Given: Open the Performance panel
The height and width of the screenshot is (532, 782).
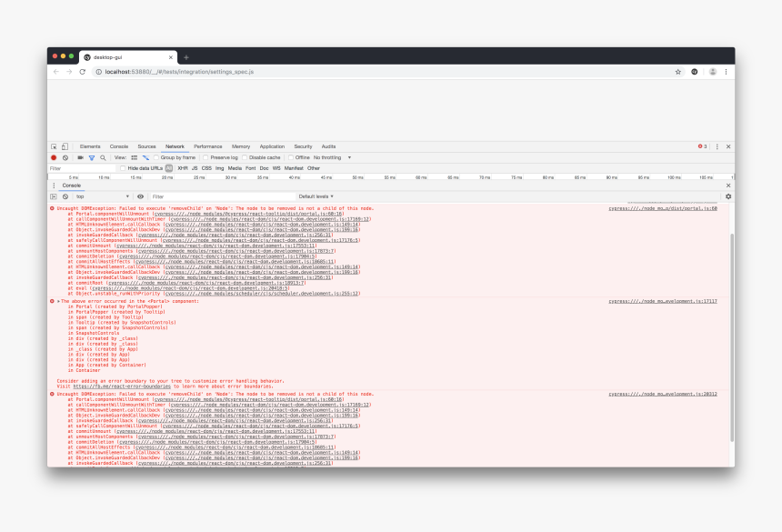Looking at the screenshot, I should pyautogui.click(x=207, y=146).
